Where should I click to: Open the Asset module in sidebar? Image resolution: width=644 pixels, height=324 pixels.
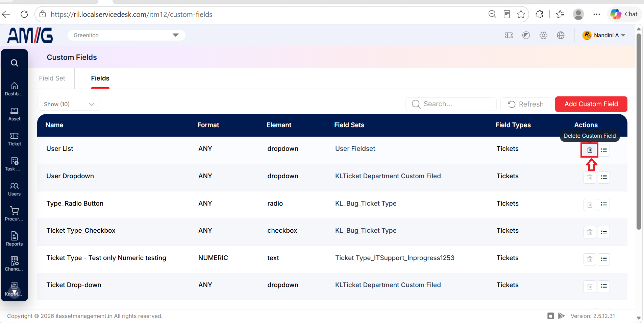tap(14, 114)
